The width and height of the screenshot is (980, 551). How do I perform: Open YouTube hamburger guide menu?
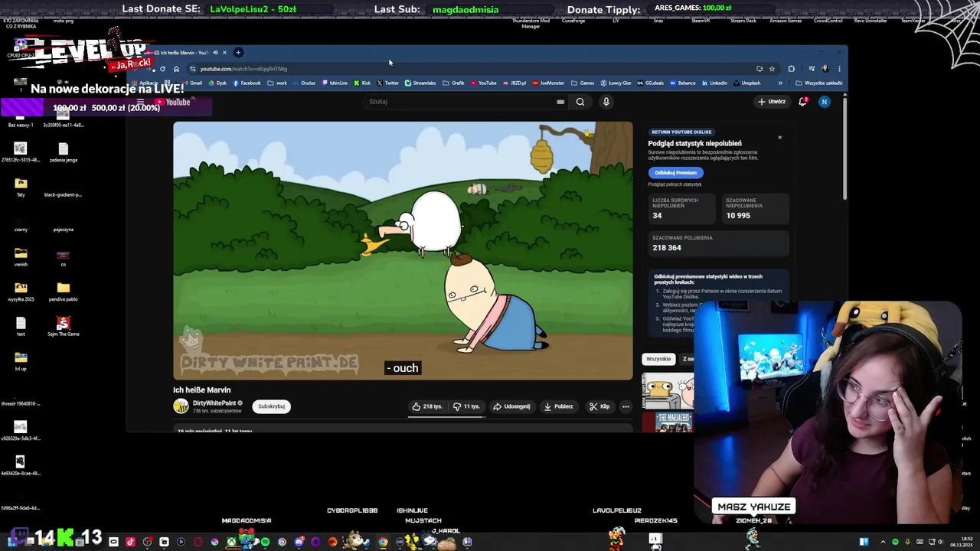pyautogui.click(x=140, y=102)
